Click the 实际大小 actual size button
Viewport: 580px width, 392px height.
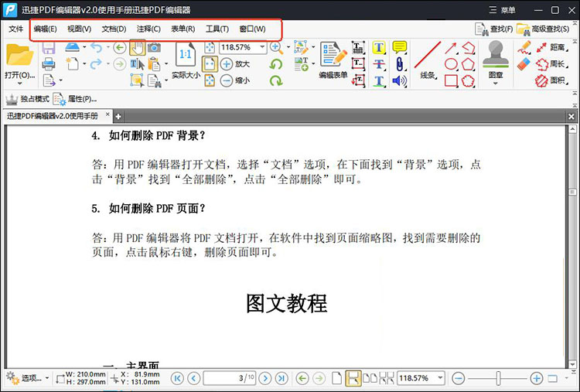[186, 60]
